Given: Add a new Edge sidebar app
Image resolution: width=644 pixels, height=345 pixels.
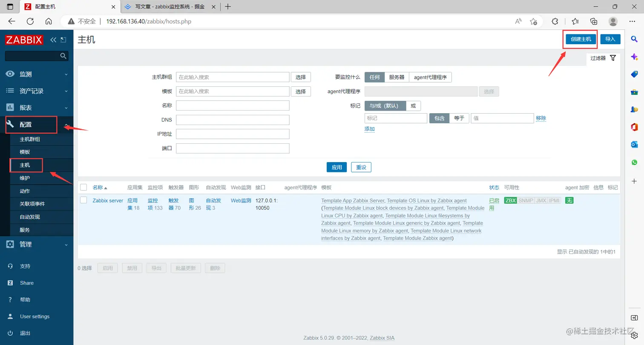Looking at the screenshot, I should (634, 181).
